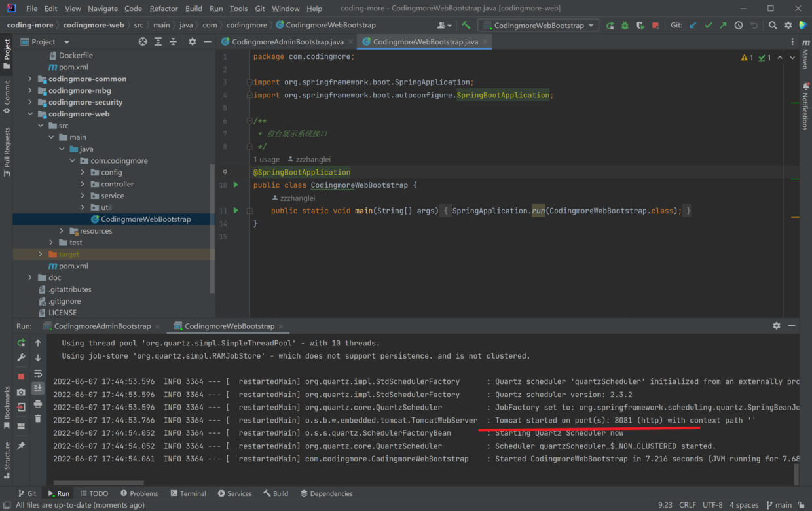Click the Build project hammer icon
The width and height of the screenshot is (812, 511).
point(466,26)
